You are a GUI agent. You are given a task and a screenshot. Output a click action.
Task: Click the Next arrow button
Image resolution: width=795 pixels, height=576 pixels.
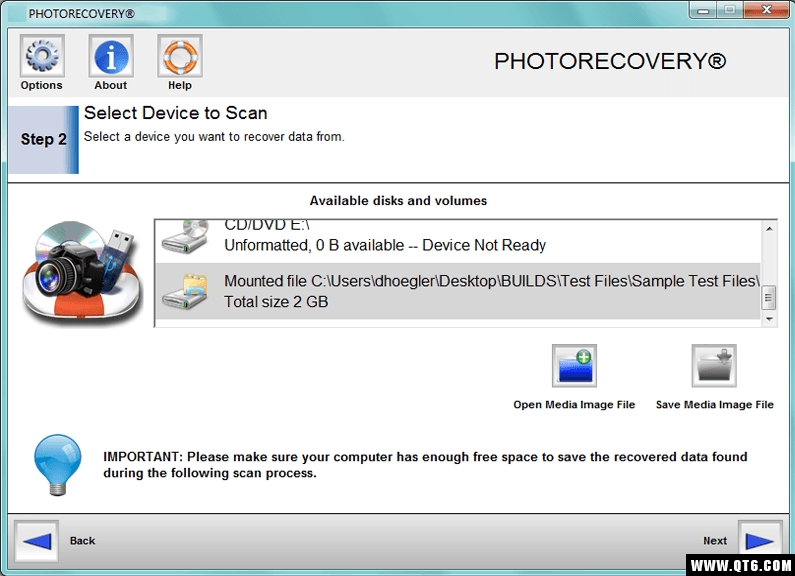click(x=760, y=541)
